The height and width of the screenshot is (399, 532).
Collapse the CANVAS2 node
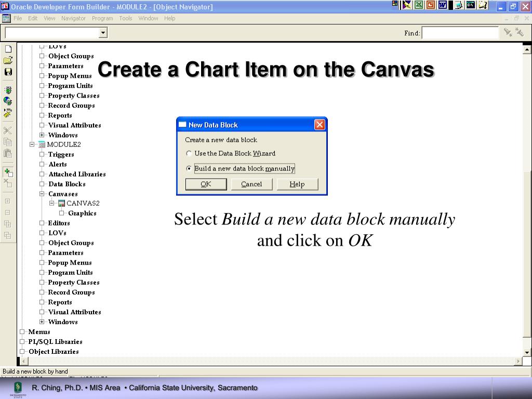click(51, 203)
